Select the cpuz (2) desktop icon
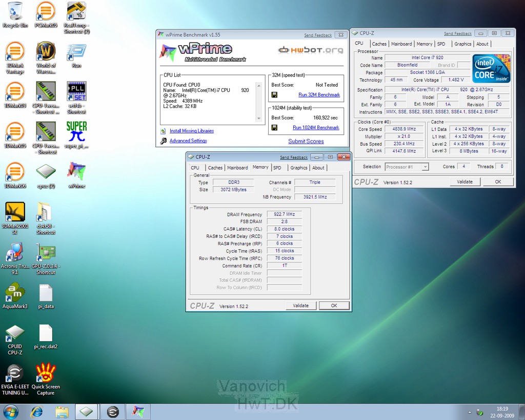 coord(46,175)
